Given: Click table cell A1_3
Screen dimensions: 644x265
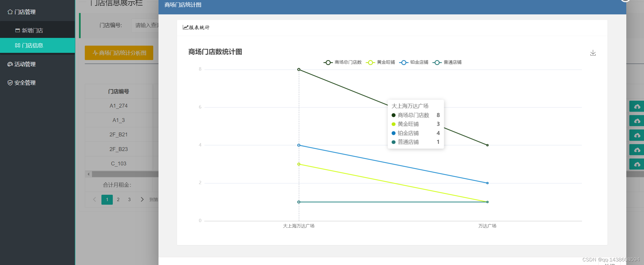Looking at the screenshot, I should coord(119,120).
